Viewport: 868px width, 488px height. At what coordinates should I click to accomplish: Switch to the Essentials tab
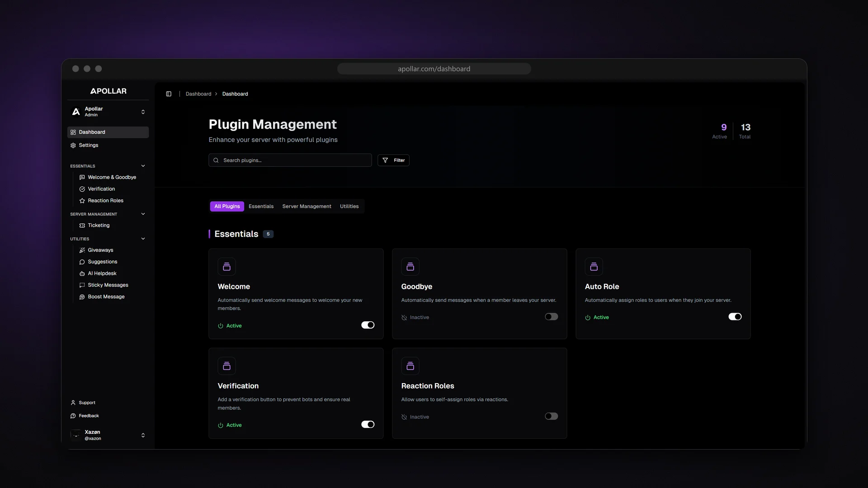pyautogui.click(x=261, y=206)
